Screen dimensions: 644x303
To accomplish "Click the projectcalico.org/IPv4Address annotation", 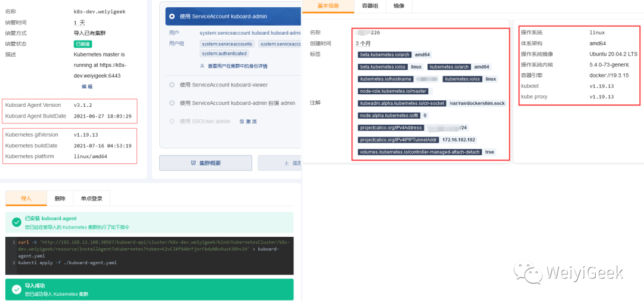I will click(x=391, y=128).
